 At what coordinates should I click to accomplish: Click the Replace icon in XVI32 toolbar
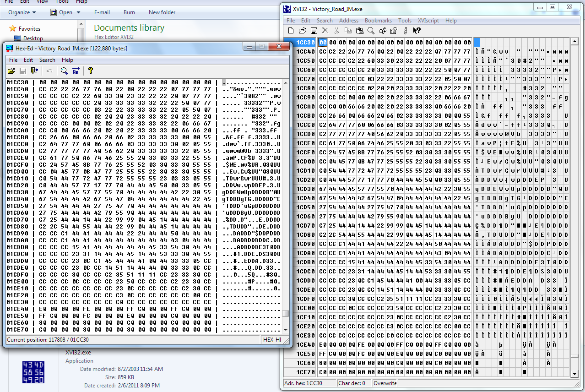[382, 31]
